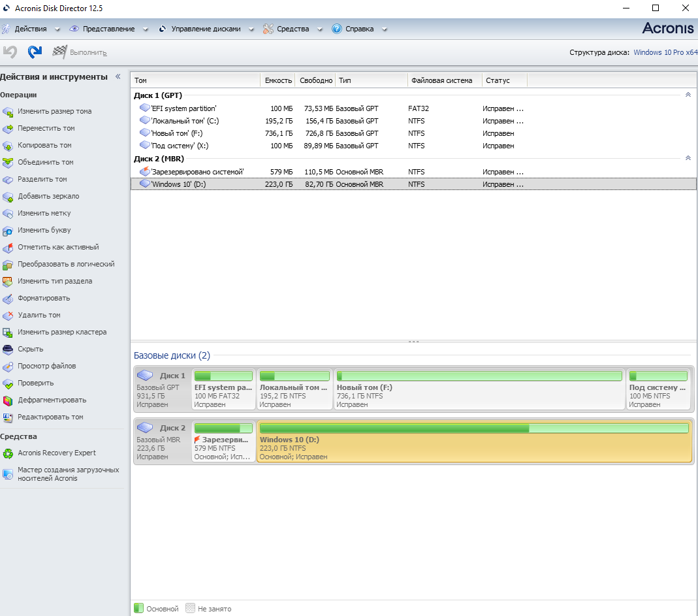Viewport: 698px width, 616px height.
Task: Click the Отметить как активный flag icon
Action: click(x=8, y=248)
